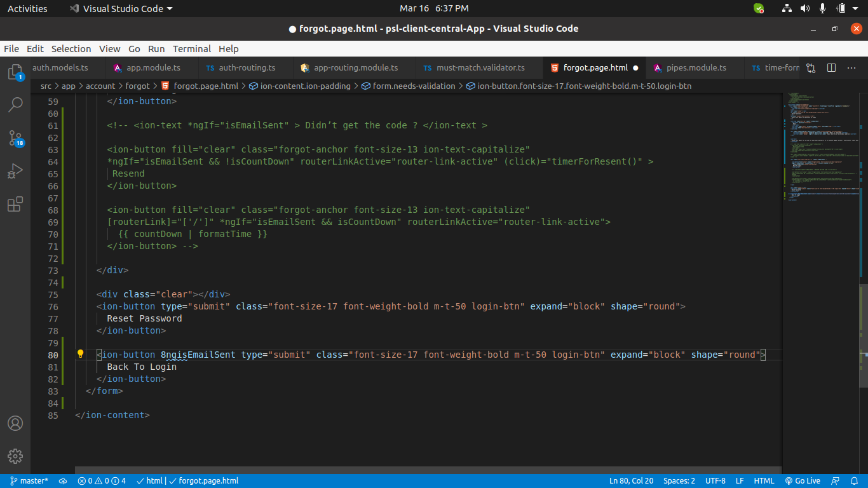The height and width of the screenshot is (488, 868).
Task: Open the Run and Debug view
Action: click(15, 171)
